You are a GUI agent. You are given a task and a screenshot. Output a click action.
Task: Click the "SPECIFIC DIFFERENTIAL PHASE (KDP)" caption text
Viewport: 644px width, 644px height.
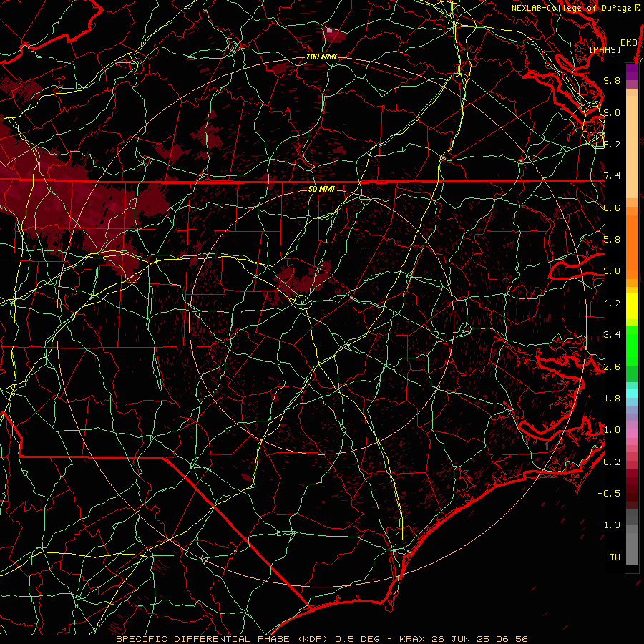[224, 639]
